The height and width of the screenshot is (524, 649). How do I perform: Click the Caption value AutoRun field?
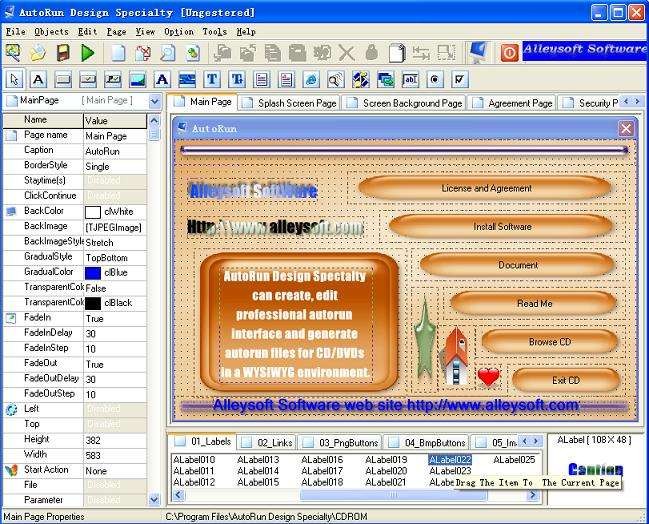pos(115,151)
